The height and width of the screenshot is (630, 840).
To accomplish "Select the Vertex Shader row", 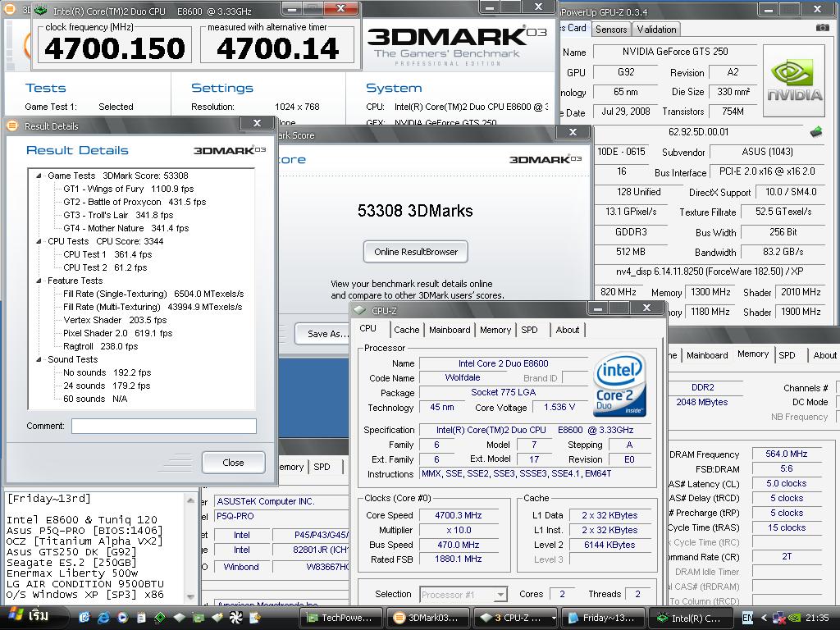I will (115, 321).
